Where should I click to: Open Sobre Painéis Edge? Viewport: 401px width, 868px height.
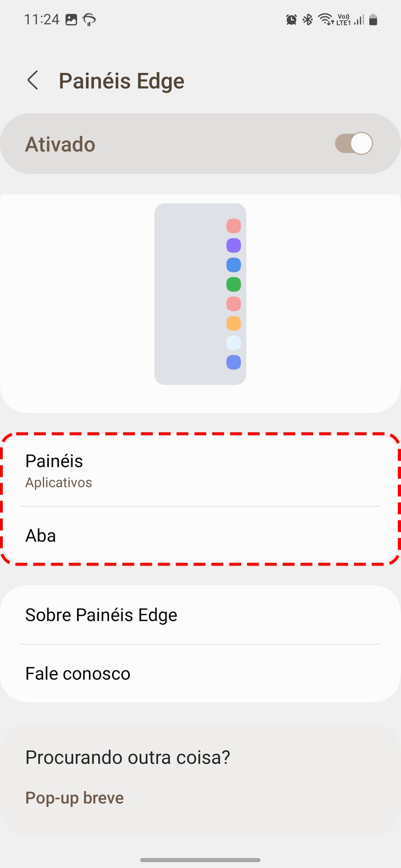(200, 615)
